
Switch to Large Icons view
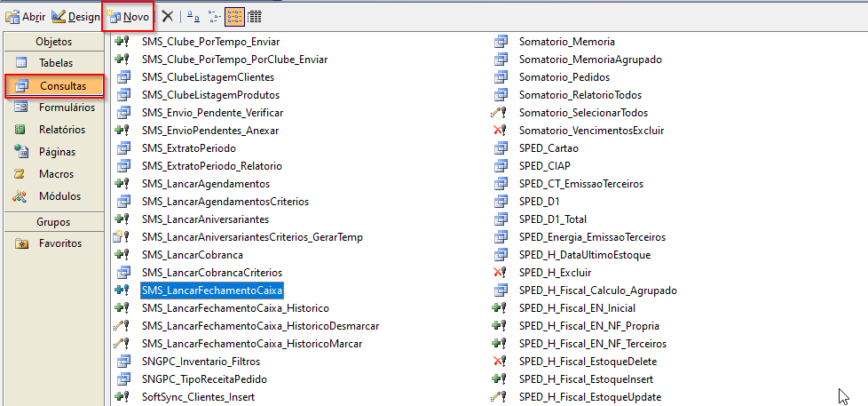click(x=193, y=16)
